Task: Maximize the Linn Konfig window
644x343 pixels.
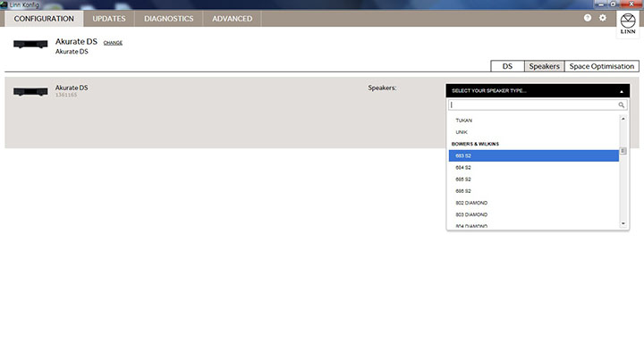Action: pyautogui.click(x=614, y=4)
